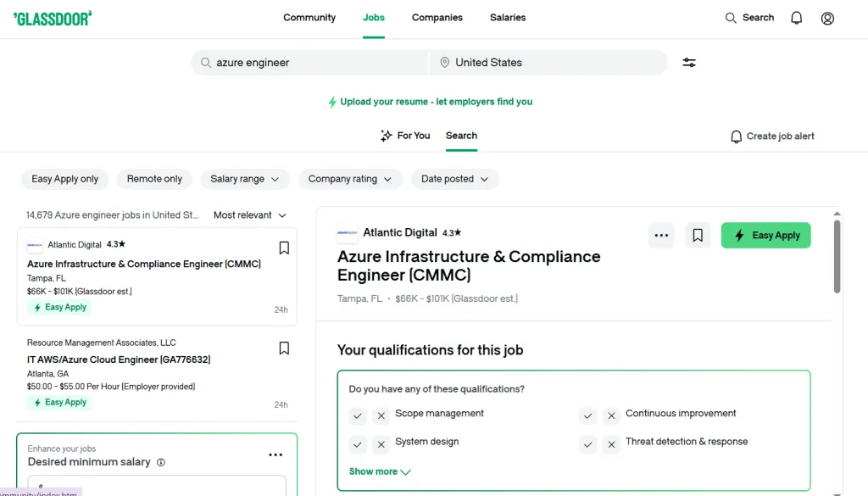The image size is (868, 496).
Task: Open the three-dot menu in job details
Action: pos(661,236)
